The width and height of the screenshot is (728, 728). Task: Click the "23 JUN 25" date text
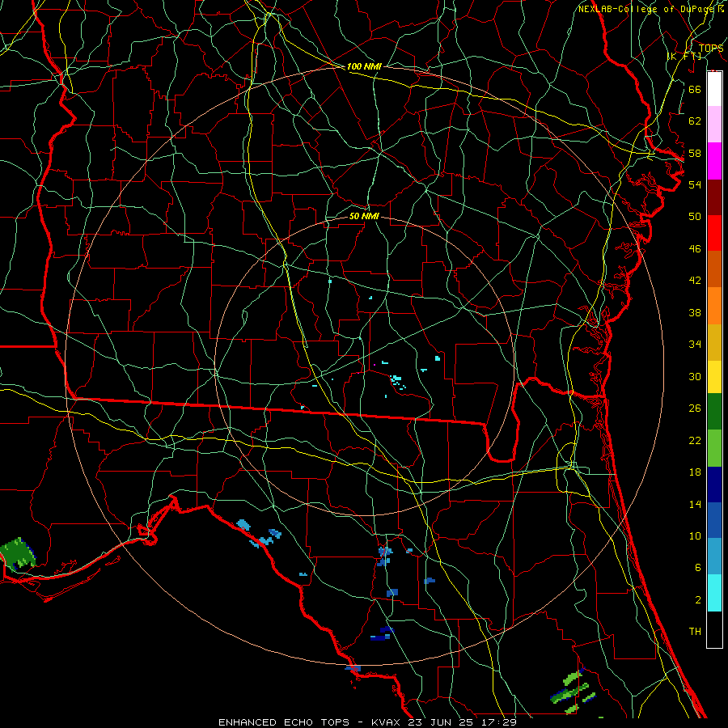[442, 722]
